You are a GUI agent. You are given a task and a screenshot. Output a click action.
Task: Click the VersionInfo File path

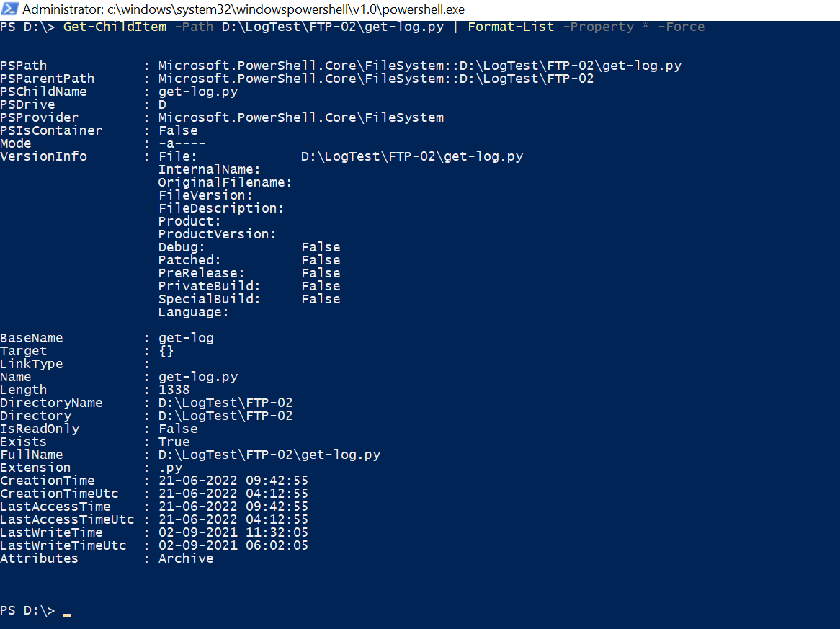[x=412, y=156]
